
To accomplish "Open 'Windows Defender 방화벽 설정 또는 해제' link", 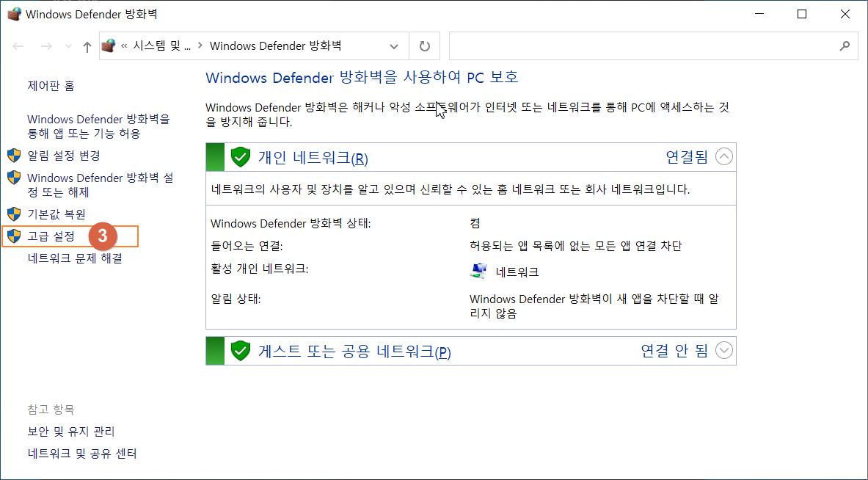I will tap(101, 185).
